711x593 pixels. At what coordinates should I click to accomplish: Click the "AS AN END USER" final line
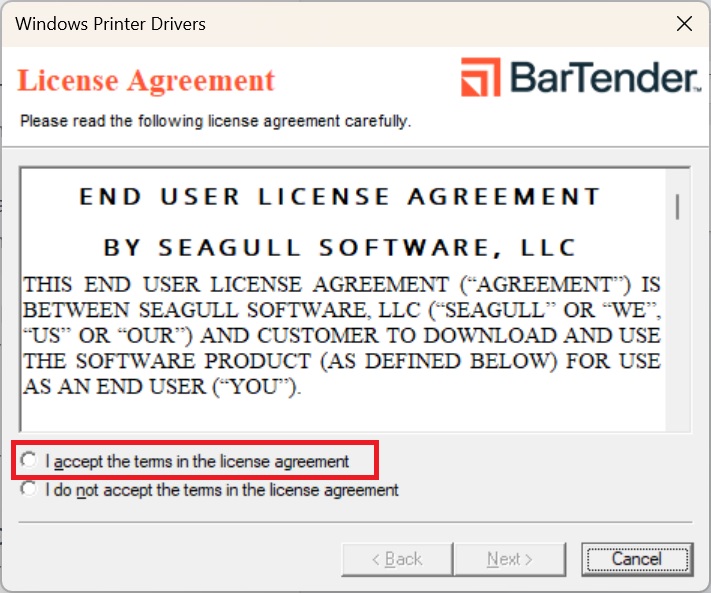pos(162,386)
